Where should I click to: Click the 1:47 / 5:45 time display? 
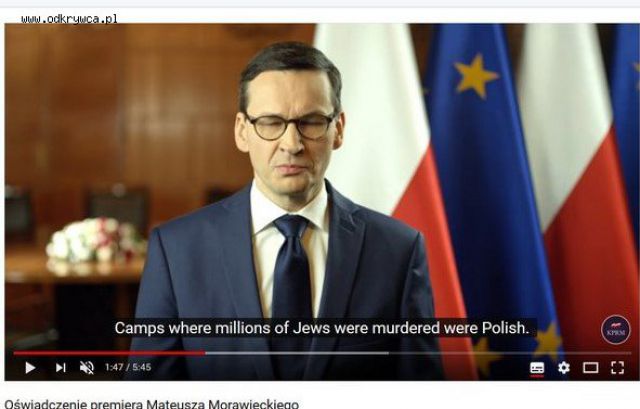click(128, 367)
